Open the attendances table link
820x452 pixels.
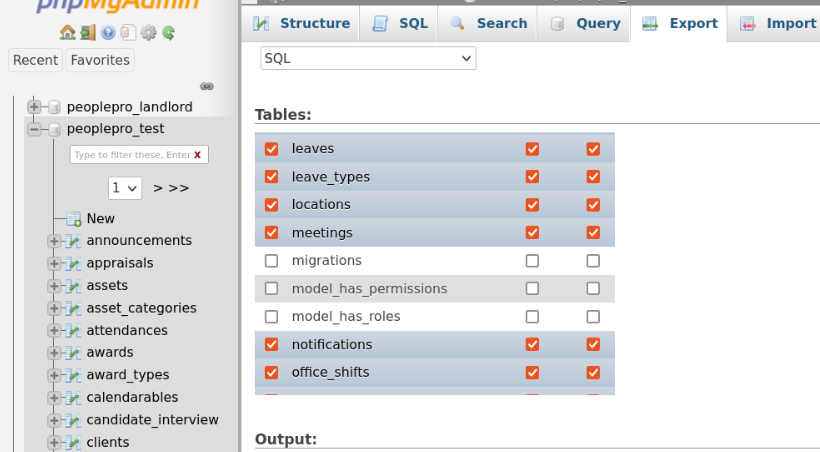coord(127,330)
